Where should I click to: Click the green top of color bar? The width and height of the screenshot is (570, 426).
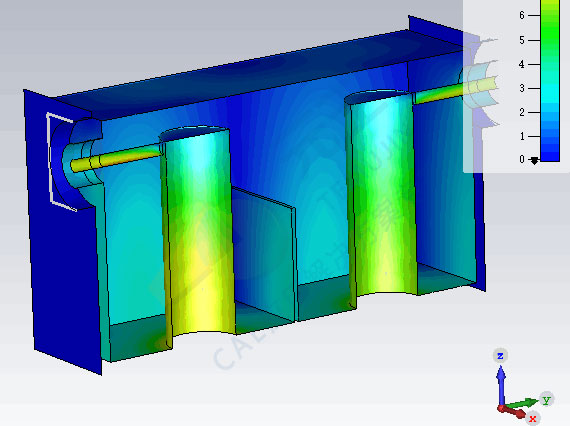click(x=550, y=22)
